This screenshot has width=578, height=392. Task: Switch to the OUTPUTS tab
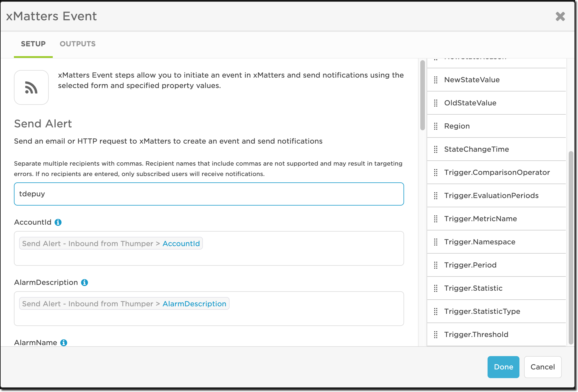click(77, 44)
